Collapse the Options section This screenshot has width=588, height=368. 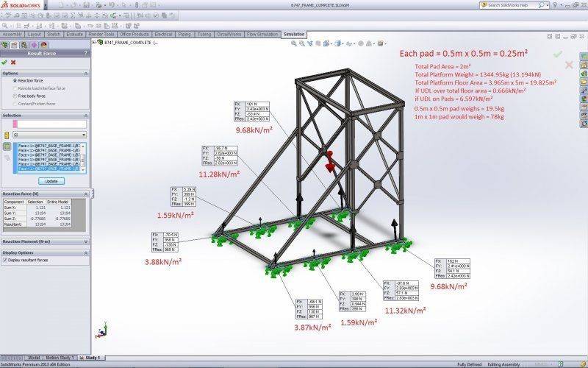[86, 74]
